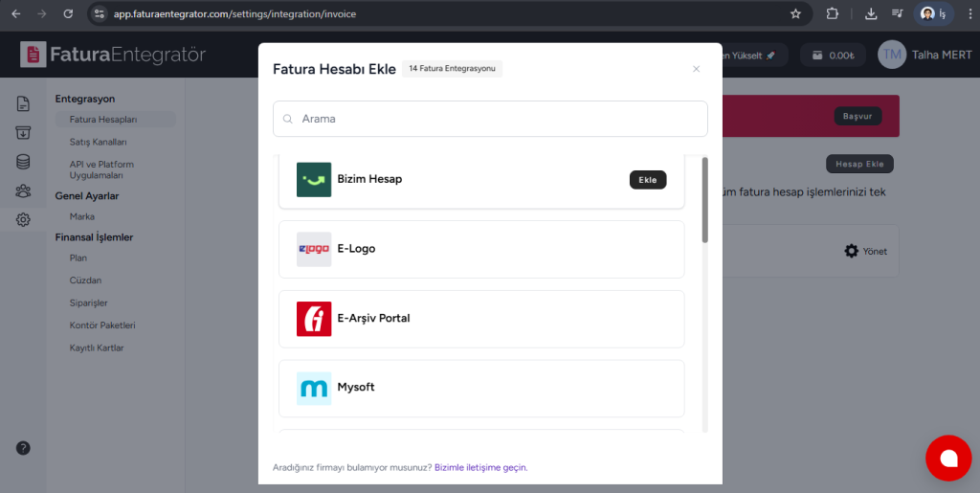Open API ve Platform Uygulamaları item

(101, 170)
